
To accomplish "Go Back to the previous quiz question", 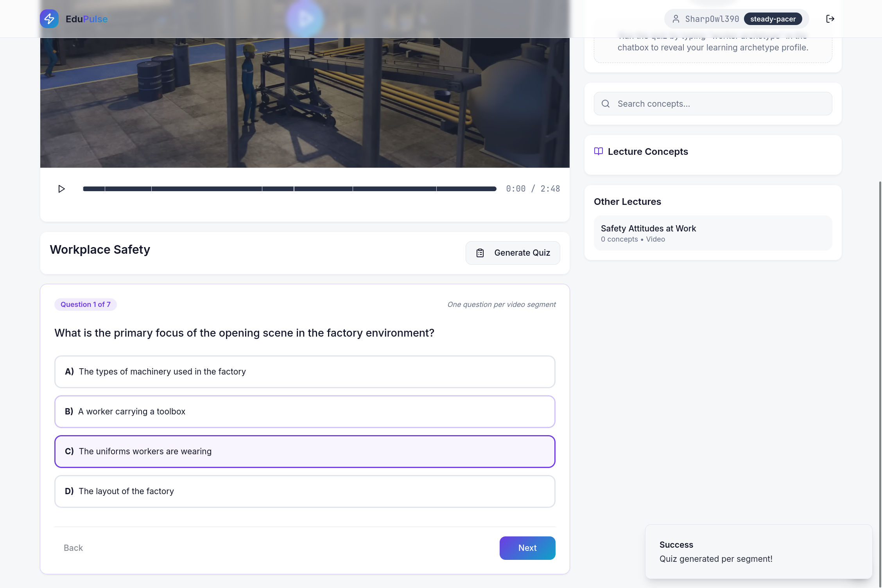I will (73, 548).
